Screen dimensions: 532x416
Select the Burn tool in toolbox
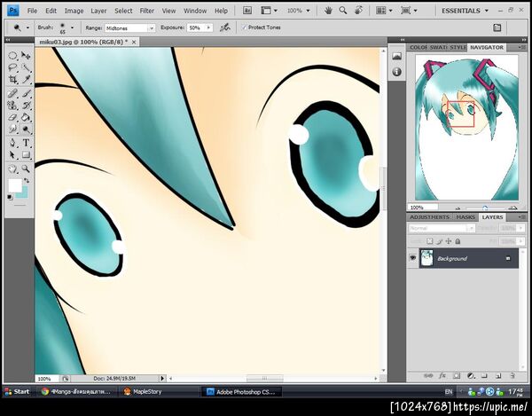pos(26,130)
